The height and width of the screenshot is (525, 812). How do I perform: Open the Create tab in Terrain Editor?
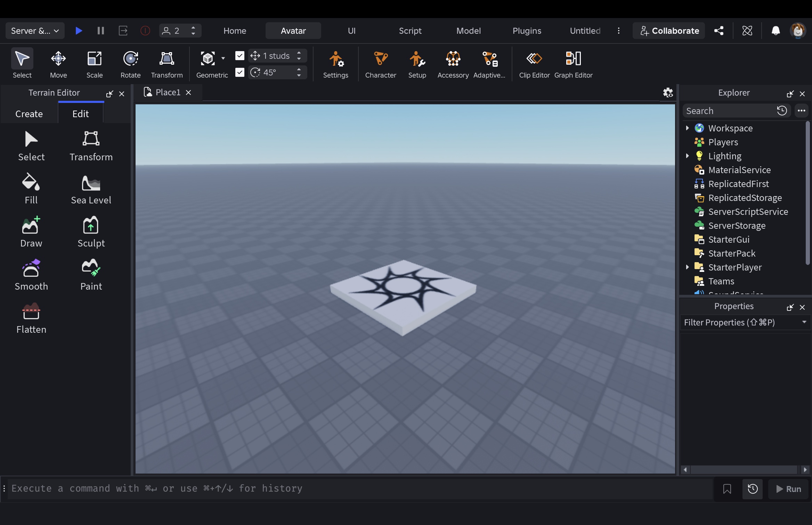tap(29, 114)
